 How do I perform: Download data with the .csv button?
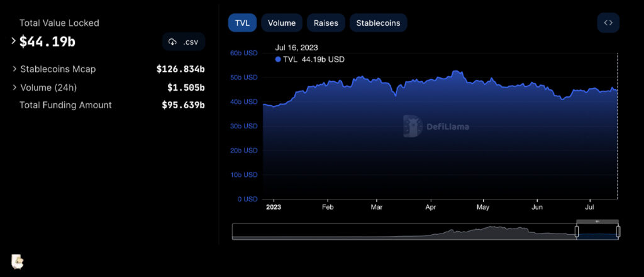click(x=184, y=42)
